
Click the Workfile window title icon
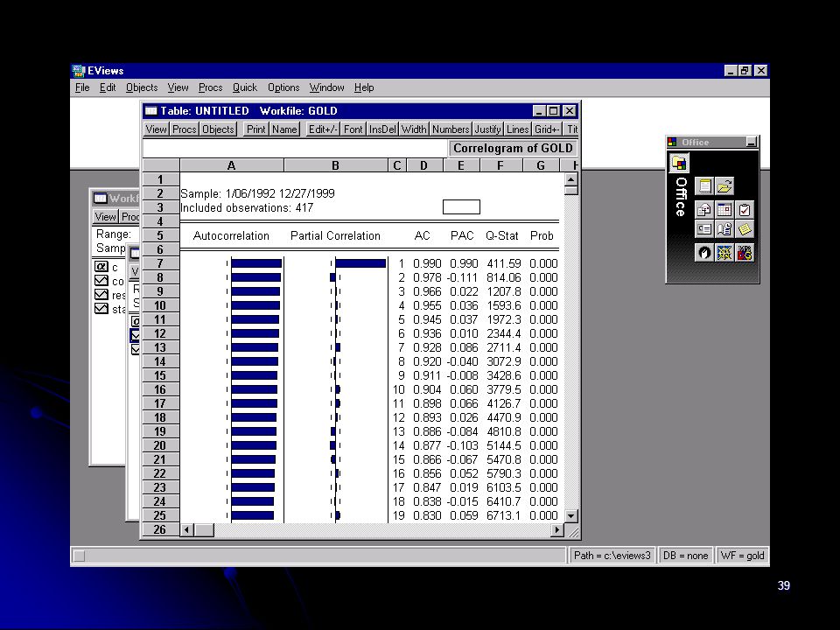(x=100, y=199)
